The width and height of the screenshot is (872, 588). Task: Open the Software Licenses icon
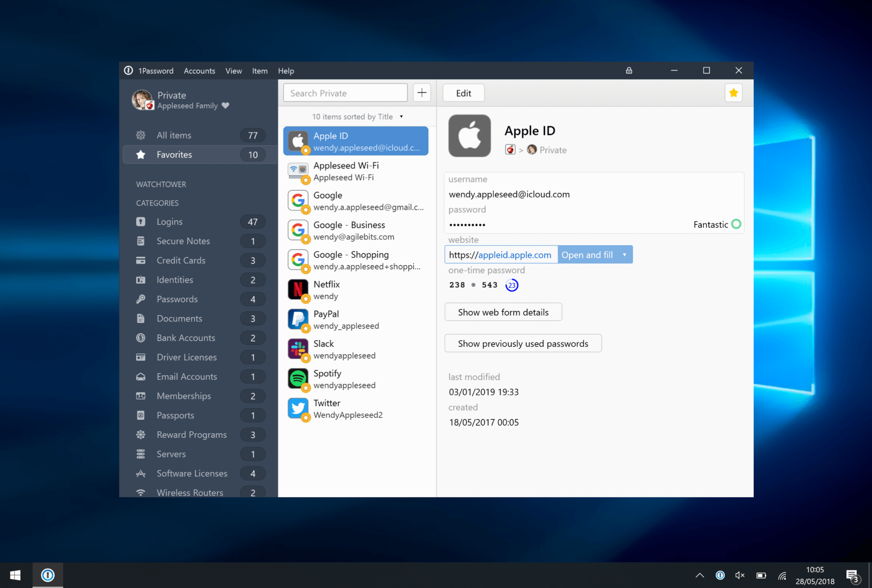pos(141,473)
